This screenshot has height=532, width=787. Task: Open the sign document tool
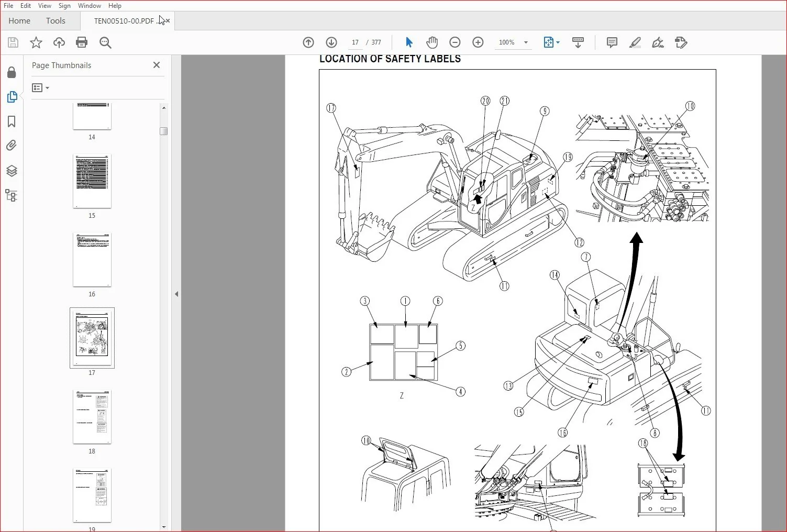point(658,42)
